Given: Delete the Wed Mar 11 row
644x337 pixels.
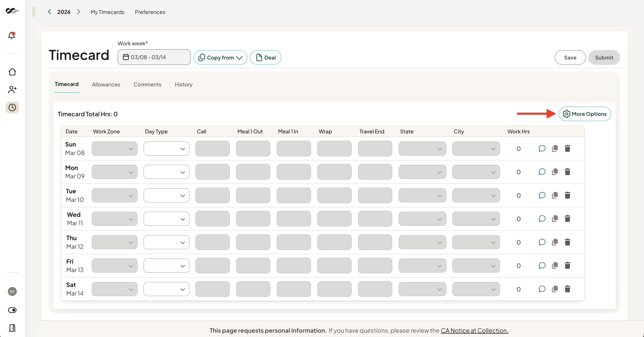Looking at the screenshot, I should [568, 219].
